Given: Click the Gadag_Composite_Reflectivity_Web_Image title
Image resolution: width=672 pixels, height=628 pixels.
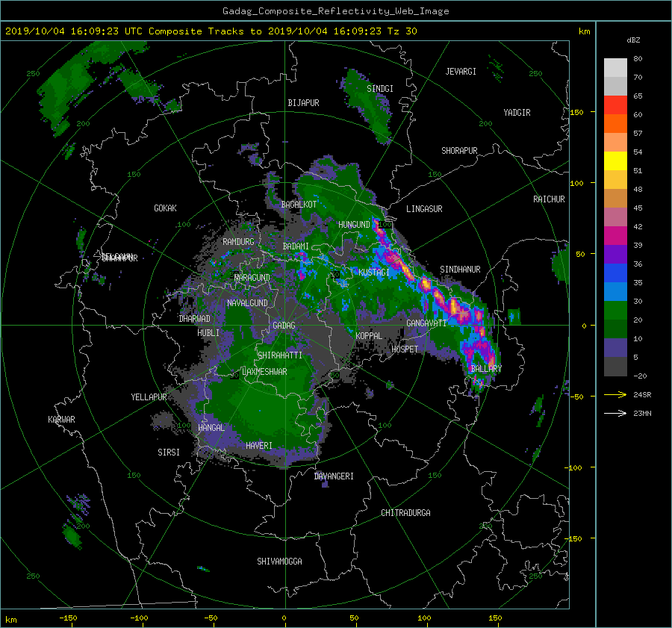Looking at the screenshot, I should [335, 11].
